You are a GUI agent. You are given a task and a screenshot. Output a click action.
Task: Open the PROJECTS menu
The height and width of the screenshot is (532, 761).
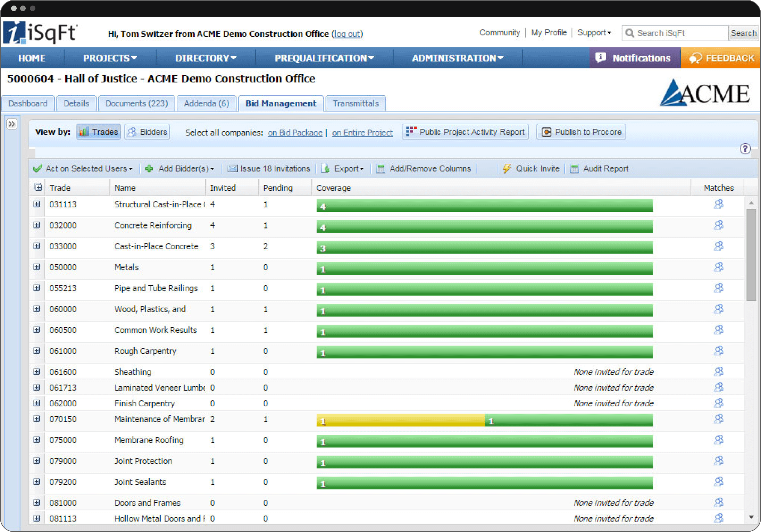110,58
